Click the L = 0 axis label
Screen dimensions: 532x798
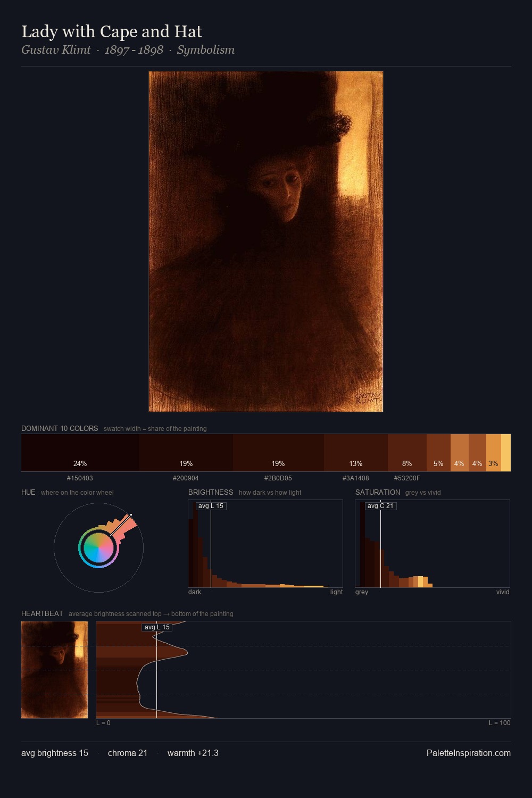[103, 723]
